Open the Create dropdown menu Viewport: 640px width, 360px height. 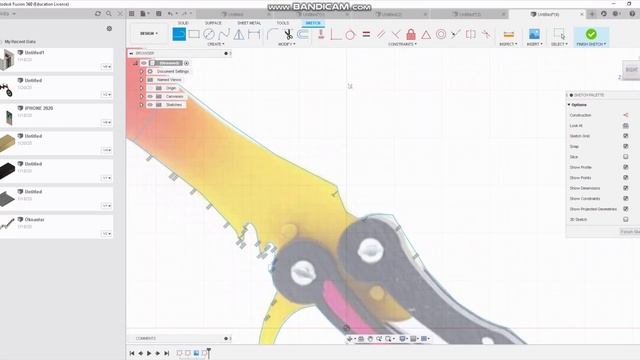tap(216, 44)
